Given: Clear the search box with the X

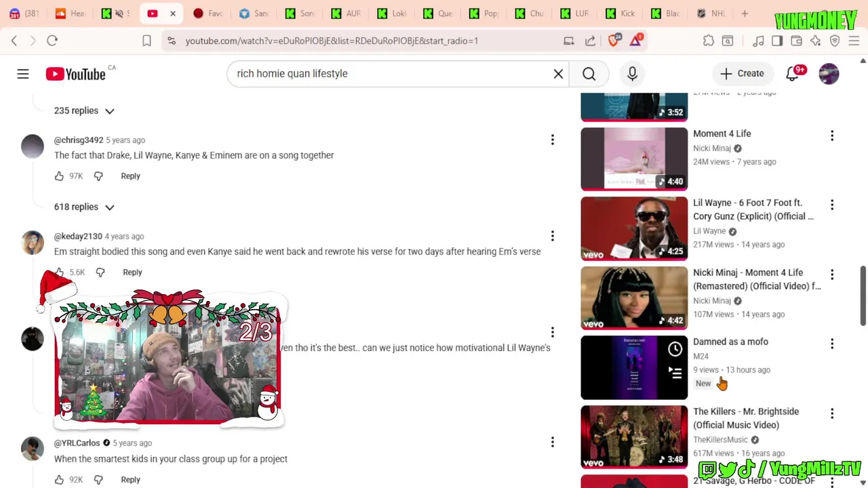Looking at the screenshot, I should pos(558,74).
